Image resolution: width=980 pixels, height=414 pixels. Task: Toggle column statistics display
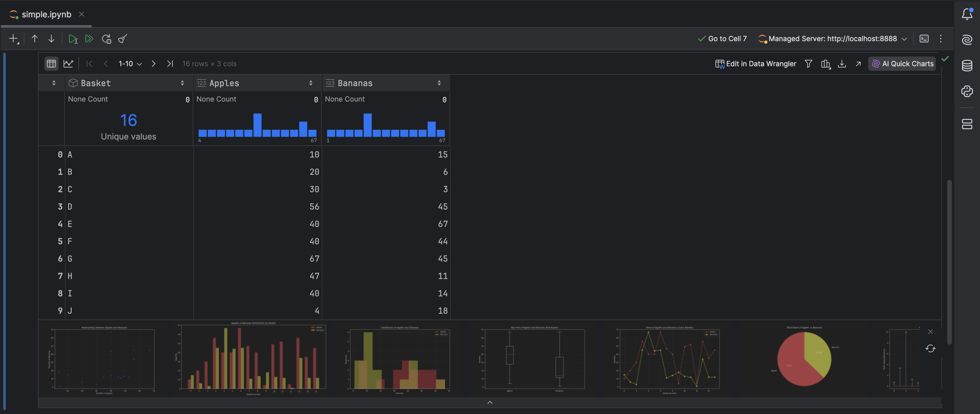[x=825, y=64]
